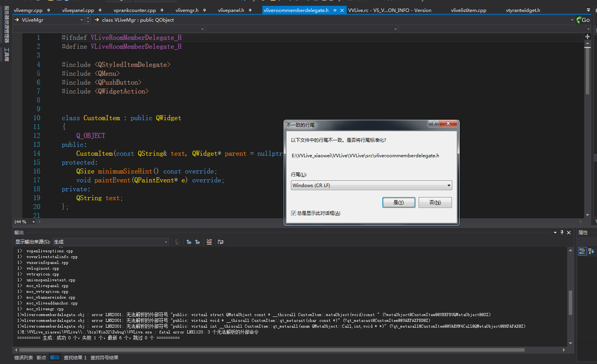Switch to vlivemgr.h tab
The image size is (597, 364).
click(x=187, y=10)
